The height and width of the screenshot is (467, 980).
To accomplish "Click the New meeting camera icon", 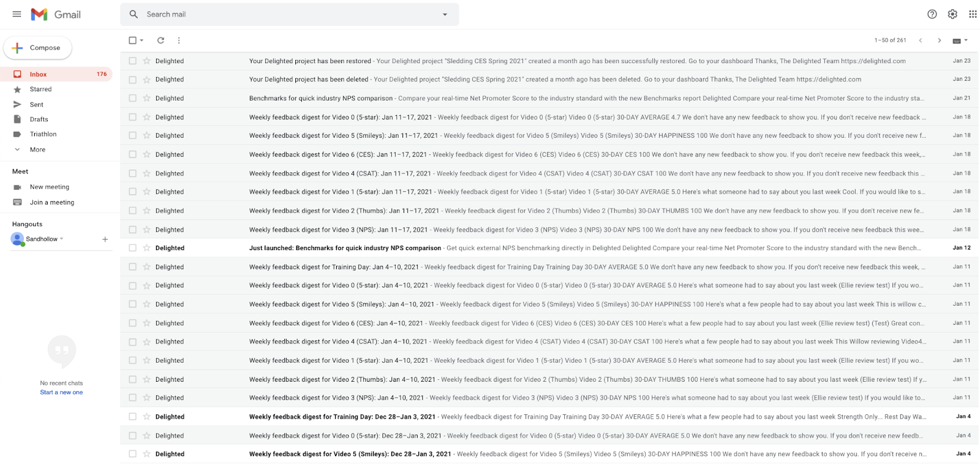I will [x=17, y=187].
